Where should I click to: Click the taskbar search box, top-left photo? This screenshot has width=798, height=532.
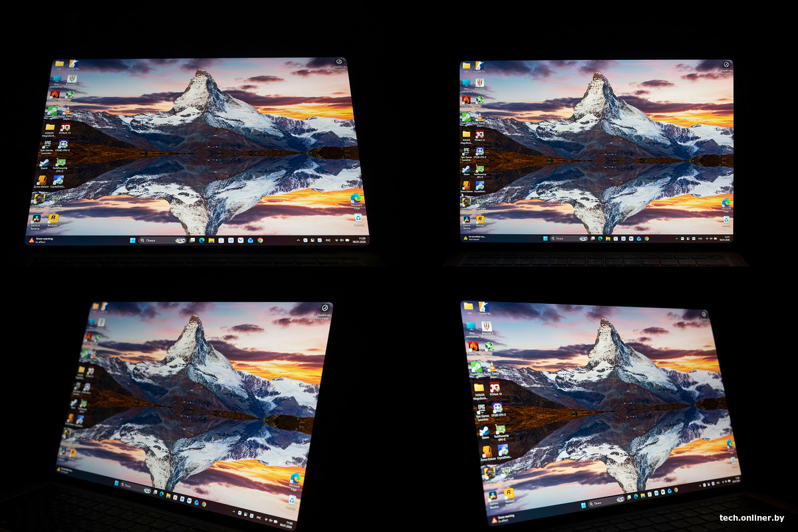(x=162, y=240)
